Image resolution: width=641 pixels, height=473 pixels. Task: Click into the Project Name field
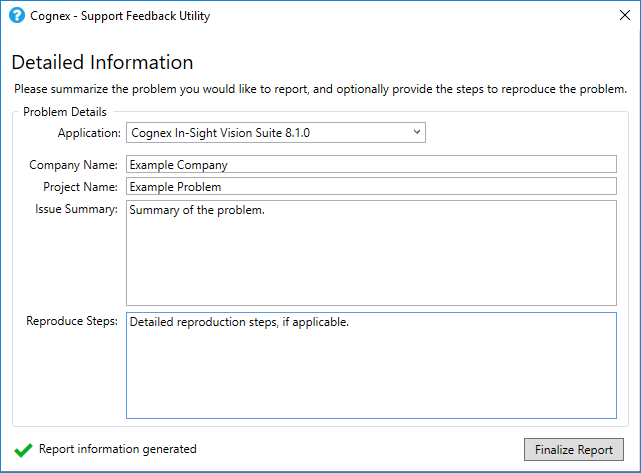[x=371, y=186]
